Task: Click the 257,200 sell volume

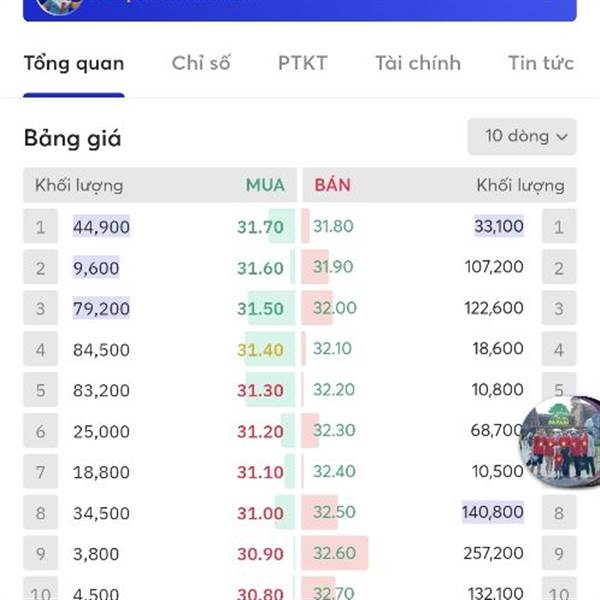Action: (493, 553)
